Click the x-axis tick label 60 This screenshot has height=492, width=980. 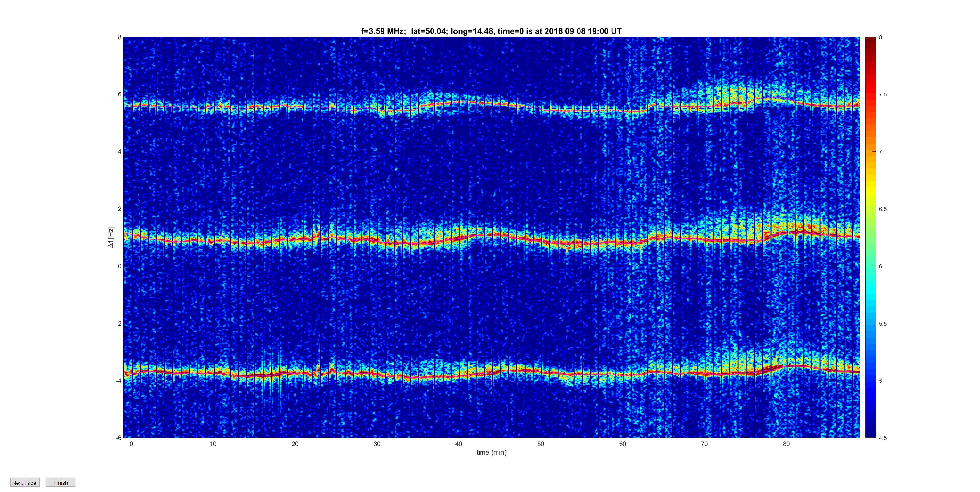click(x=622, y=444)
